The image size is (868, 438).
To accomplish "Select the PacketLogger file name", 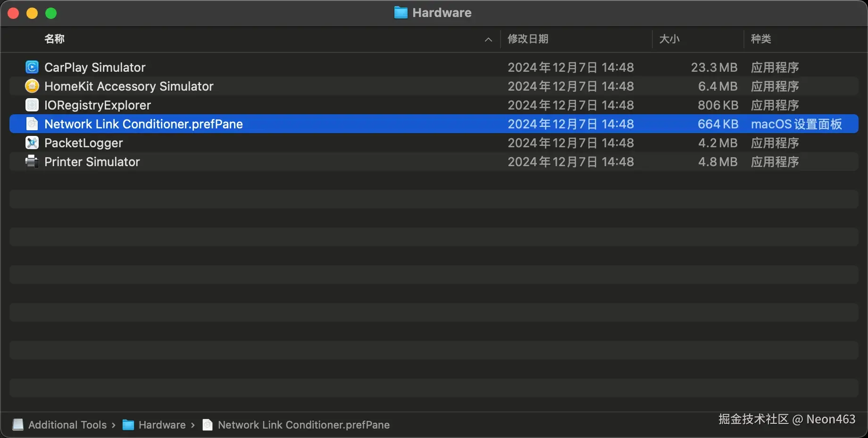I will [x=83, y=143].
